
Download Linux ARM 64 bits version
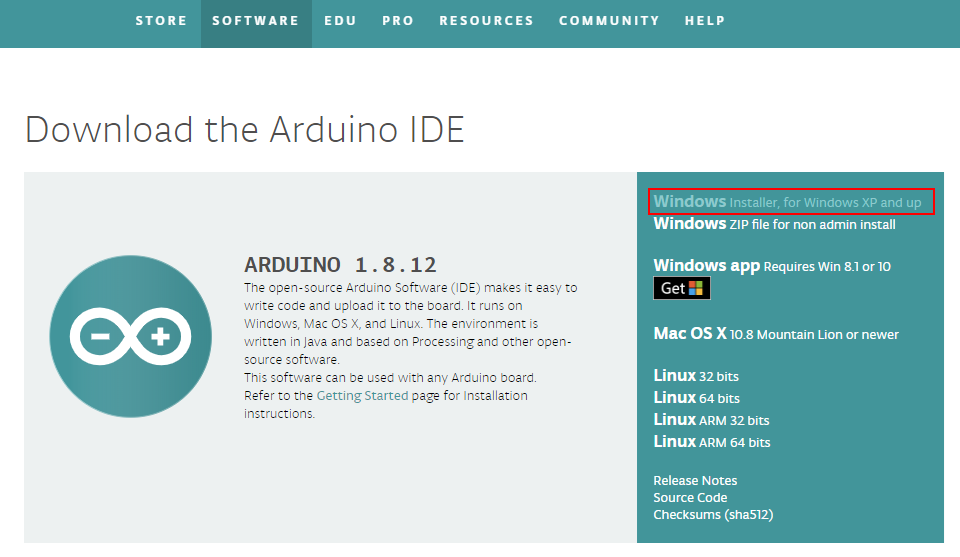click(712, 442)
